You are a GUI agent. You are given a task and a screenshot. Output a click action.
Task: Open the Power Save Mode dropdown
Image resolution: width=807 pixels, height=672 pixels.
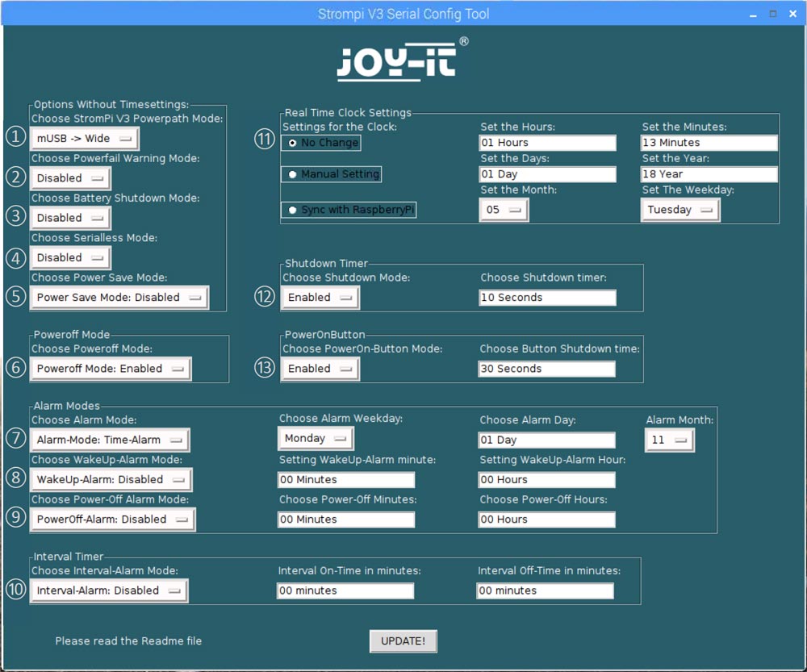click(119, 298)
